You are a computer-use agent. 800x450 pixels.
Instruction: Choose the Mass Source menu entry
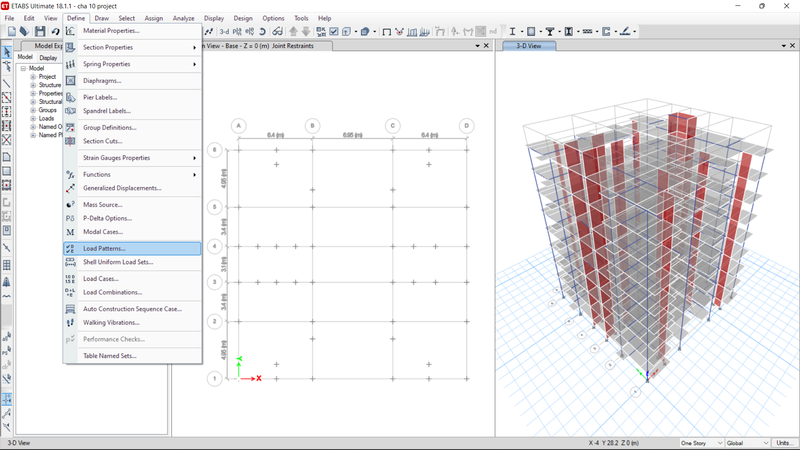132,205
